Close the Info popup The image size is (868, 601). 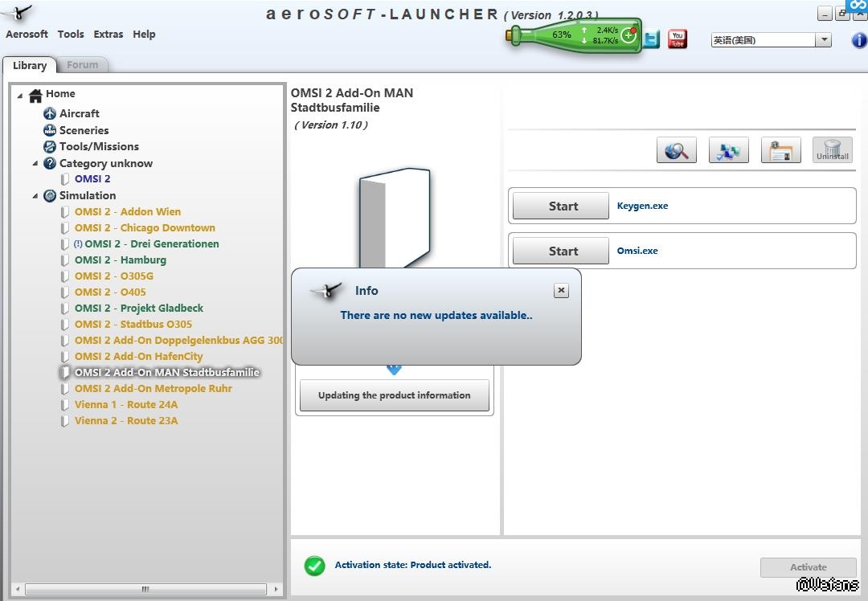pos(561,291)
